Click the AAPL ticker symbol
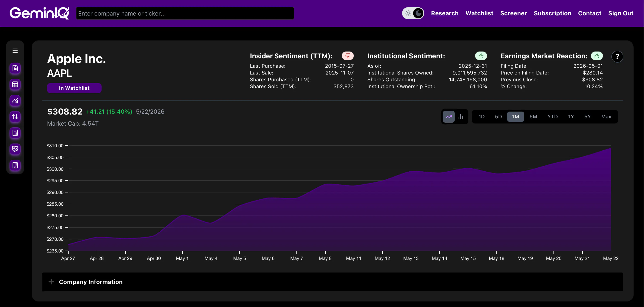 (x=59, y=73)
